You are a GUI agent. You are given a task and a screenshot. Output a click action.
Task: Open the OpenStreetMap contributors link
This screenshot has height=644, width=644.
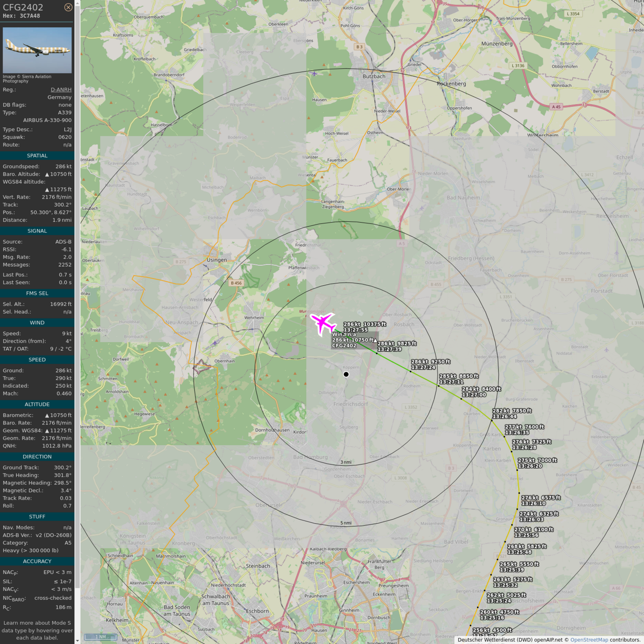(x=589, y=640)
